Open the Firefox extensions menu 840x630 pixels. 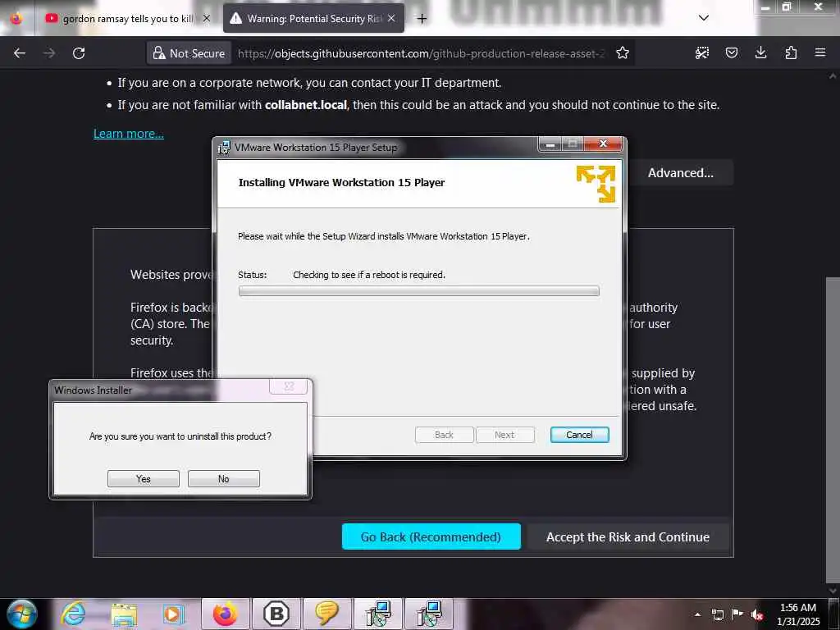click(791, 52)
